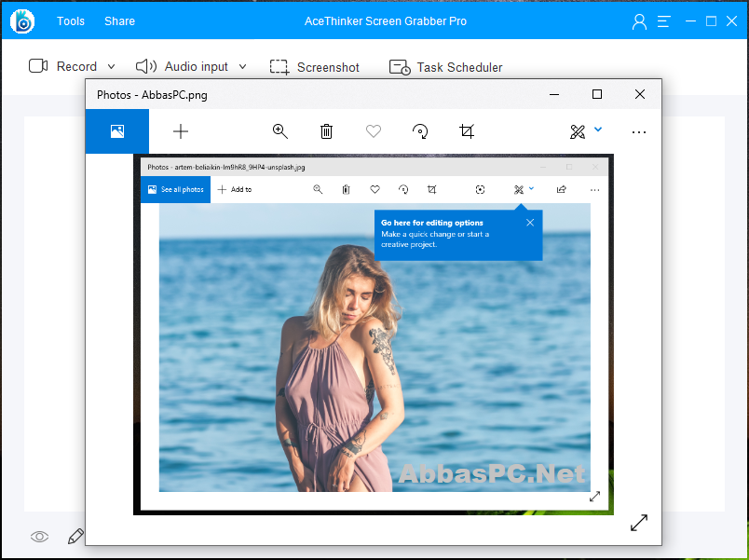The height and width of the screenshot is (560, 749).
Task: Click inner screenshot's crop icon
Action: [432, 190]
